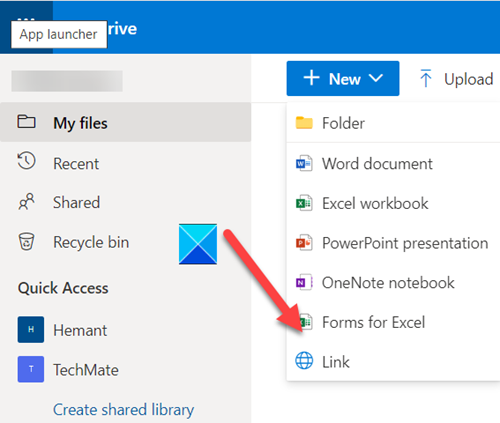Click the Excel workbook icon
The height and width of the screenshot is (423, 500).
click(304, 203)
